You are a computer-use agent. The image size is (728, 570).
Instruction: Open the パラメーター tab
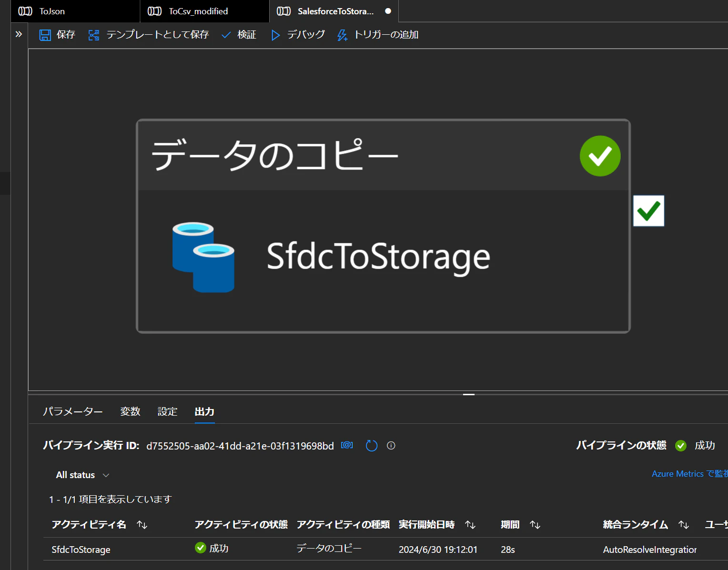pos(73,411)
